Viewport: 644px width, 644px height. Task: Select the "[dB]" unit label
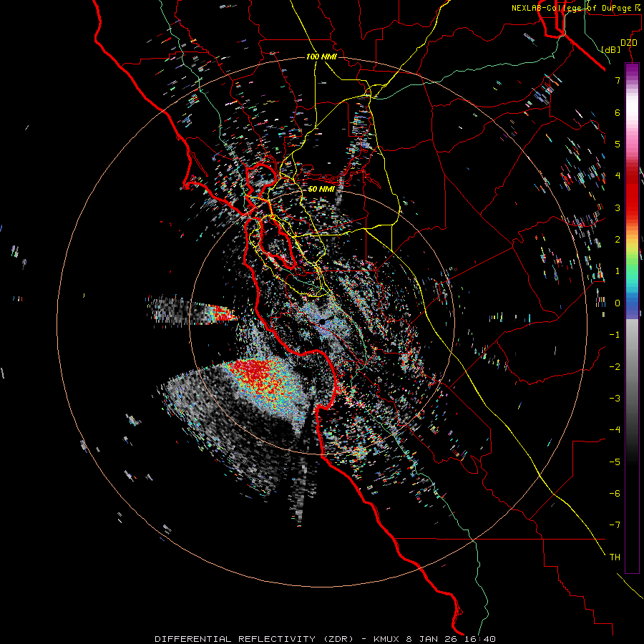(x=611, y=49)
